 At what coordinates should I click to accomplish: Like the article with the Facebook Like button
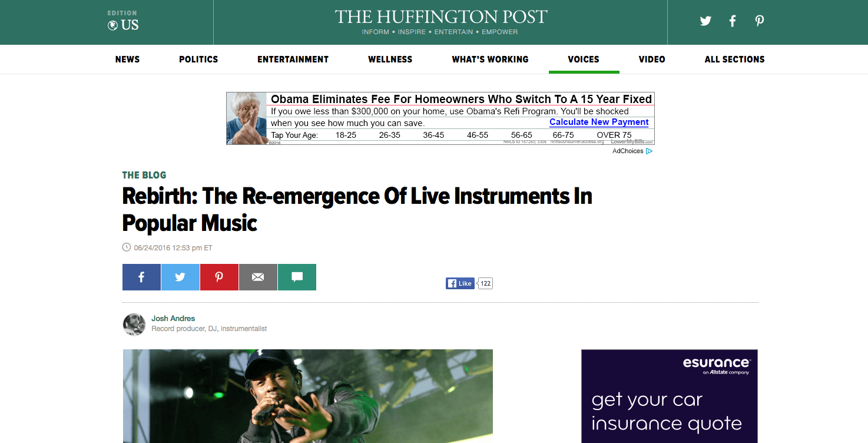459,283
